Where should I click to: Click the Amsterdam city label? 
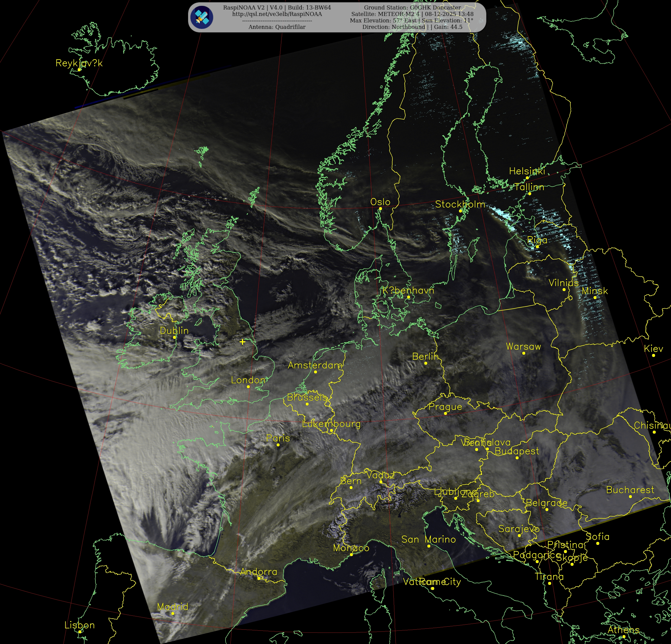coord(315,365)
